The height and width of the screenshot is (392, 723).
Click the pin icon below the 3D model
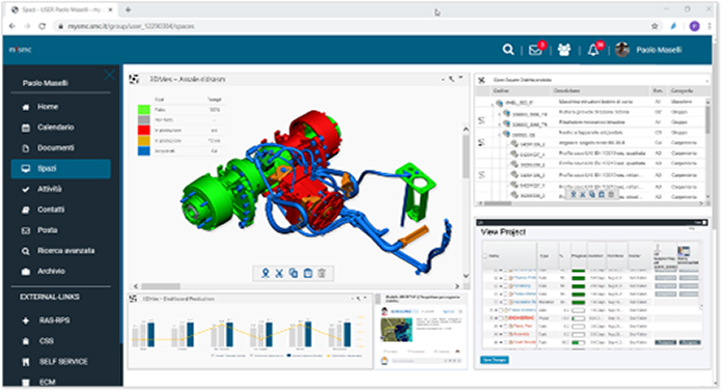(266, 273)
